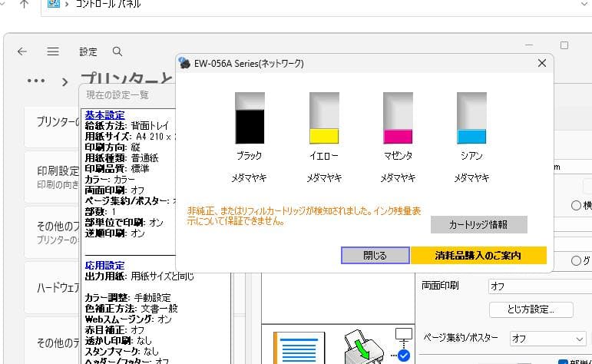592x364 pixels.
Task: Click the cyan ink level gauge
Action: (471, 117)
